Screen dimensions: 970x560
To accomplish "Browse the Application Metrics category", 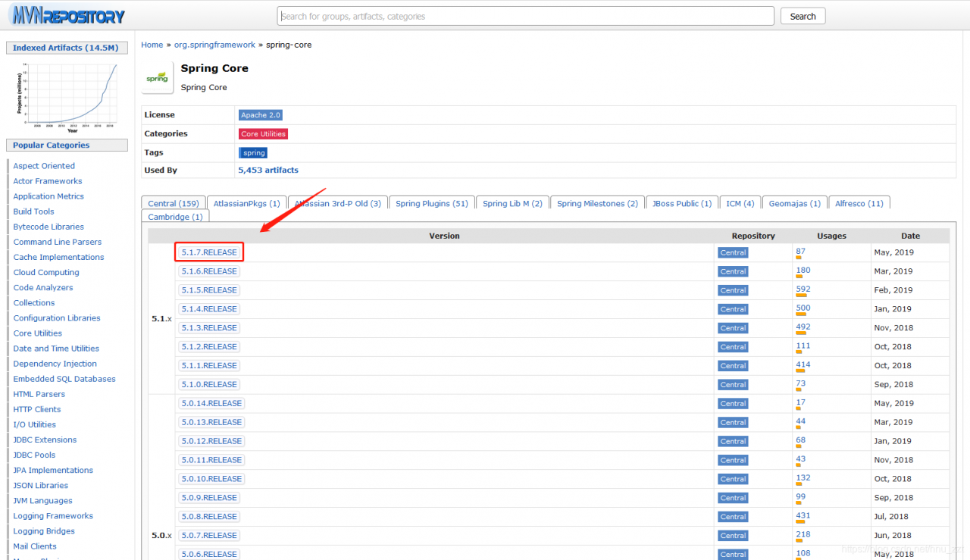I will point(48,196).
